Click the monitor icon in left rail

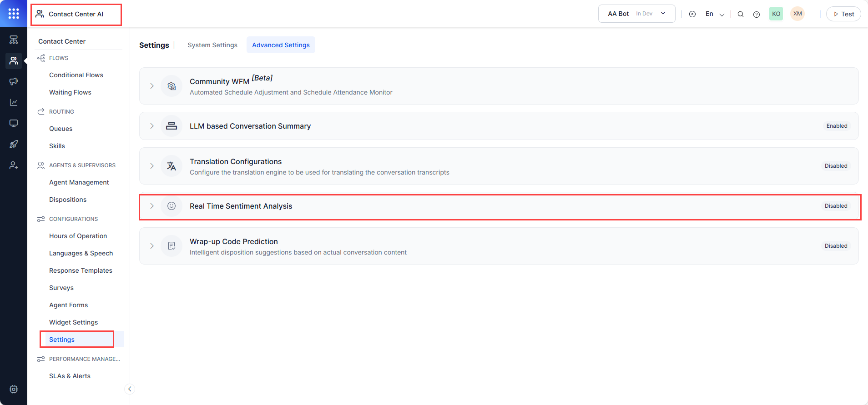[14, 123]
